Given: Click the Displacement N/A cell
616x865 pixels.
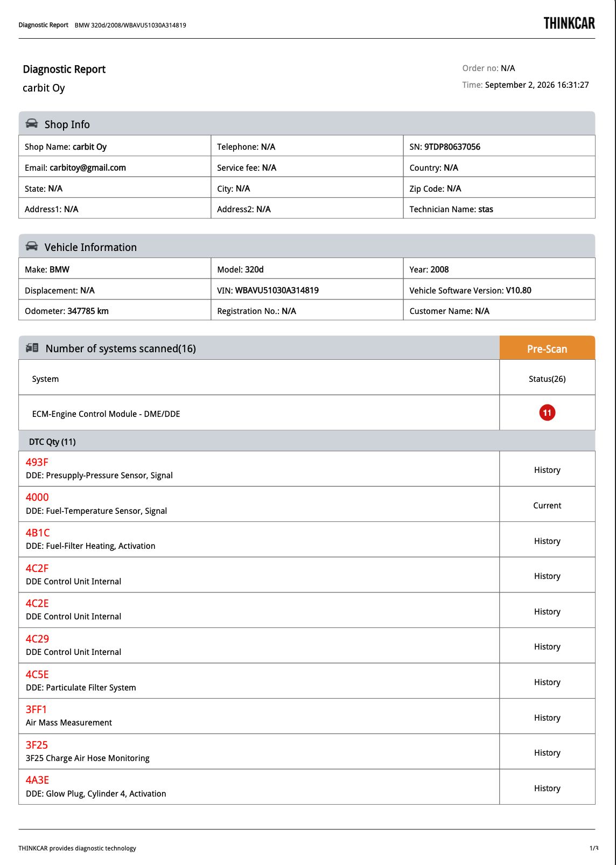Looking at the screenshot, I should pos(115,290).
